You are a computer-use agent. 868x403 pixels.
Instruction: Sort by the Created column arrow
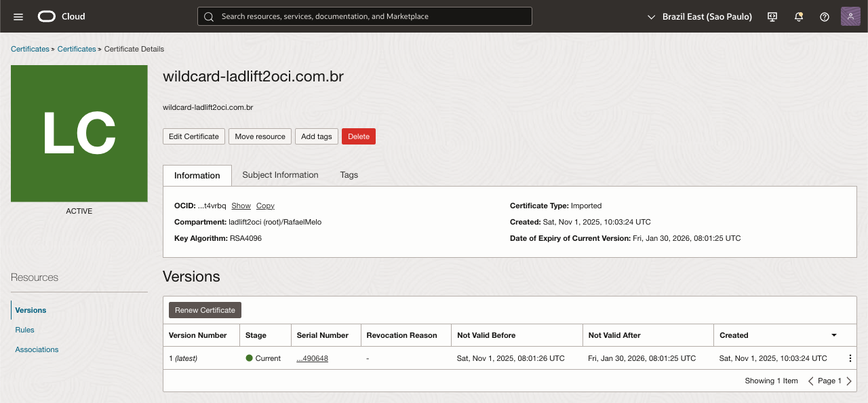click(834, 335)
